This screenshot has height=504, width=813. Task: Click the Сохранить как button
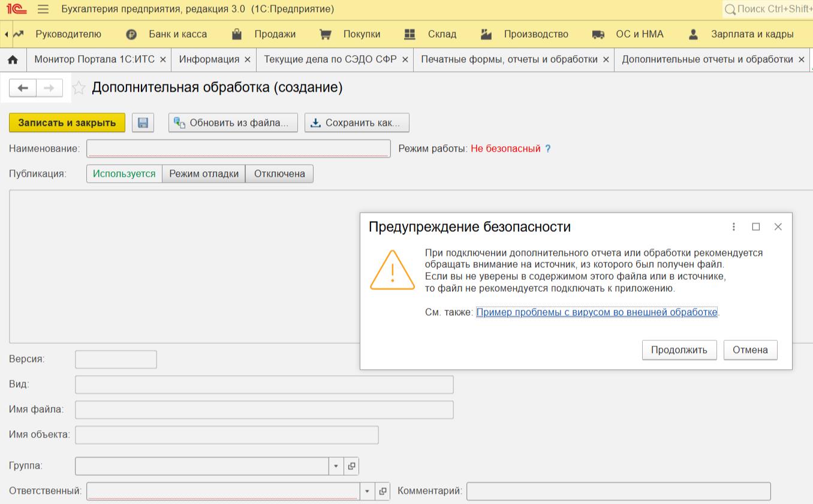click(x=357, y=123)
